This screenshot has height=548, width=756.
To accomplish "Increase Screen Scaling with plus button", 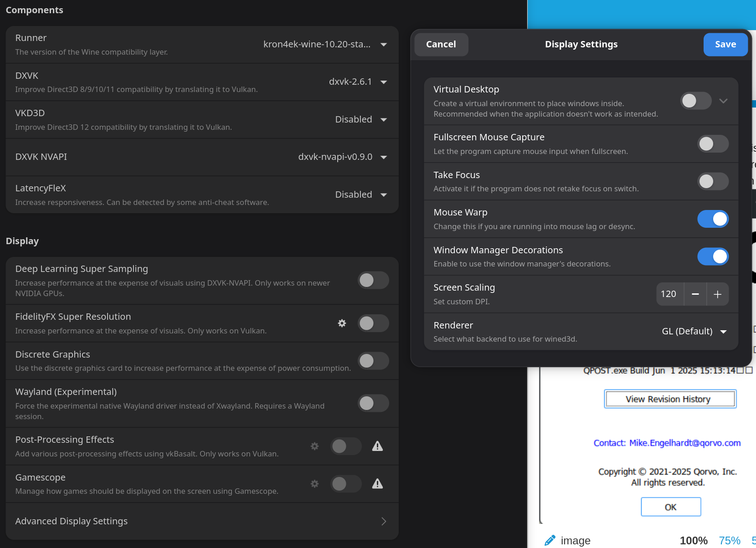I will click(717, 294).
